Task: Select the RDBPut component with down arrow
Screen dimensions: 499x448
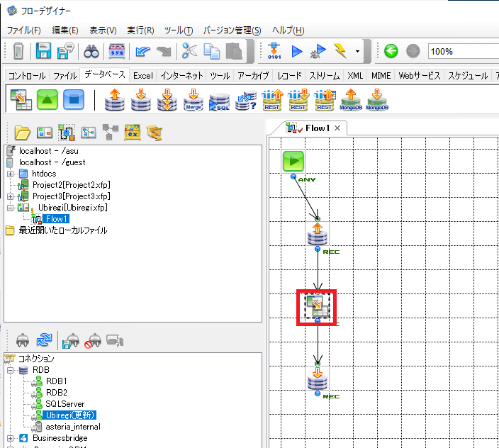Action: coord(140,100)
